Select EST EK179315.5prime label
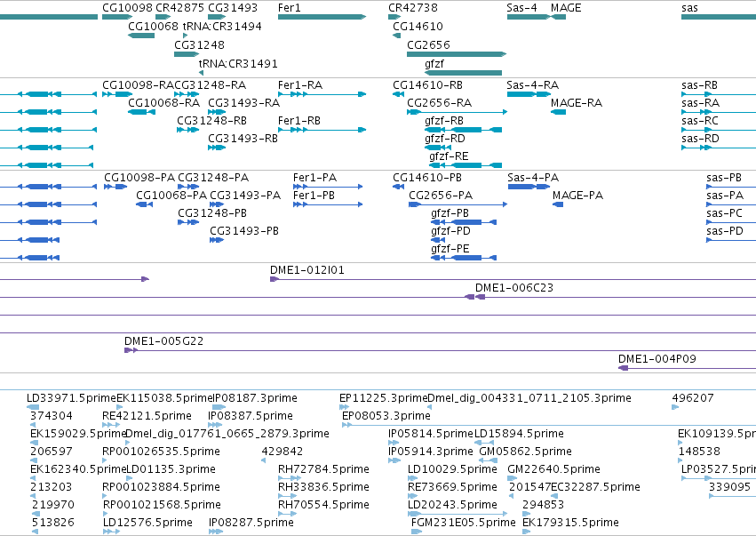The width and height of the screenshot is (756, 536). 571,523
